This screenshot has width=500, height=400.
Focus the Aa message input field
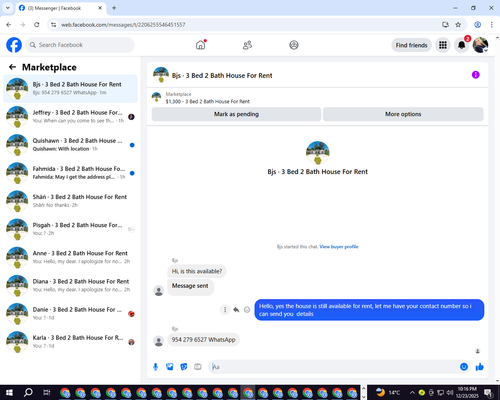point(333,367)
